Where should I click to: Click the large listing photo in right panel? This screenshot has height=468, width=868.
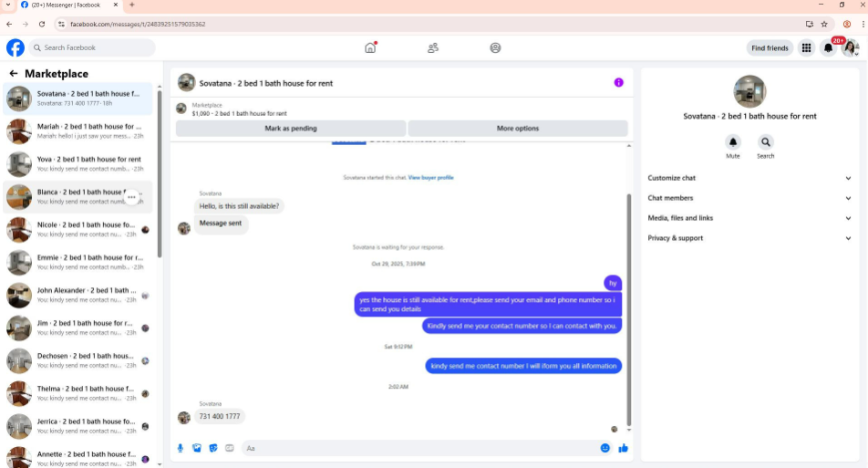pos(749,91)
